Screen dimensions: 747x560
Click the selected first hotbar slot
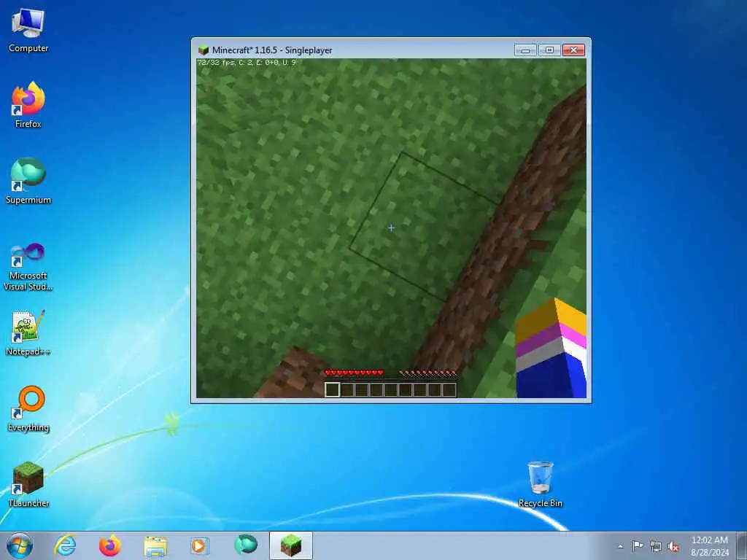(x=332, y=389)
